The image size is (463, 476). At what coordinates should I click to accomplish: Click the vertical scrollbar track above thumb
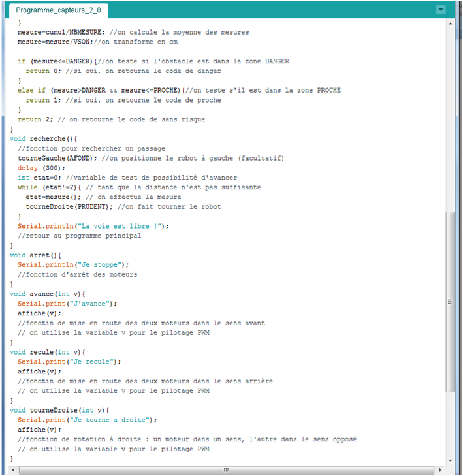point(450,119)
